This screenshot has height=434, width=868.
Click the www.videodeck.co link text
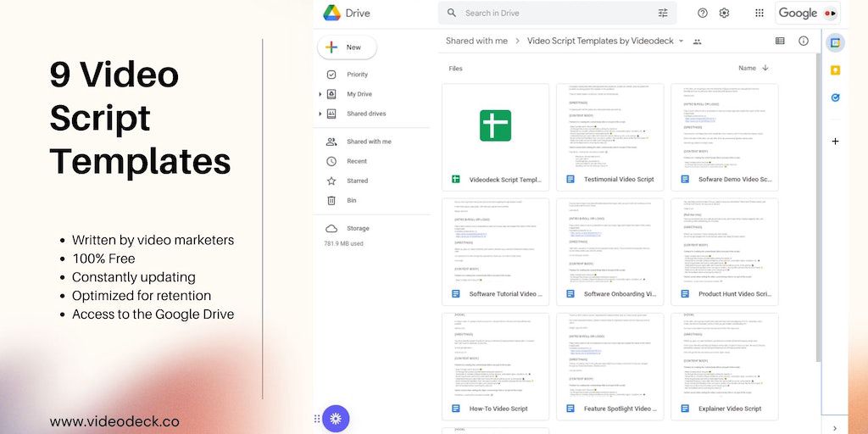click(x=114, y=421)
